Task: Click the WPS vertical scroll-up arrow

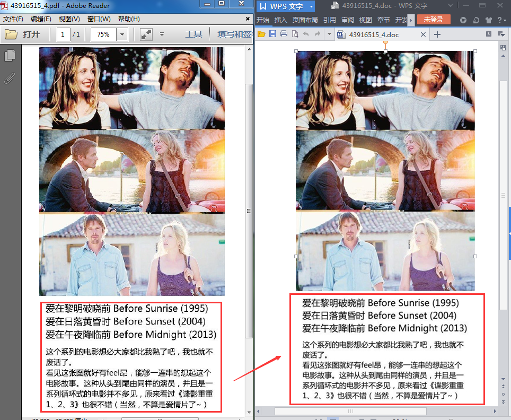Action: pos(503,56)
